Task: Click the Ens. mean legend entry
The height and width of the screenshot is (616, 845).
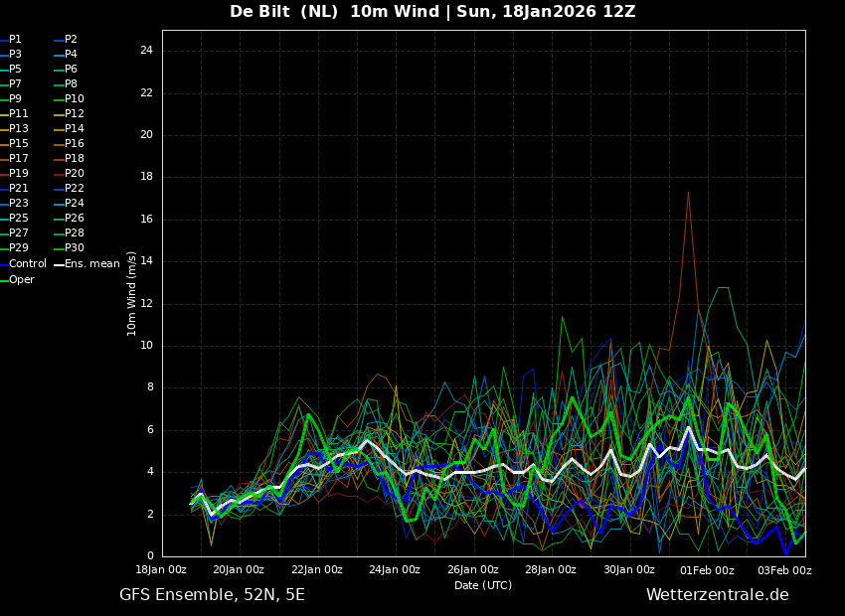Action: click(x=91, y=264)
